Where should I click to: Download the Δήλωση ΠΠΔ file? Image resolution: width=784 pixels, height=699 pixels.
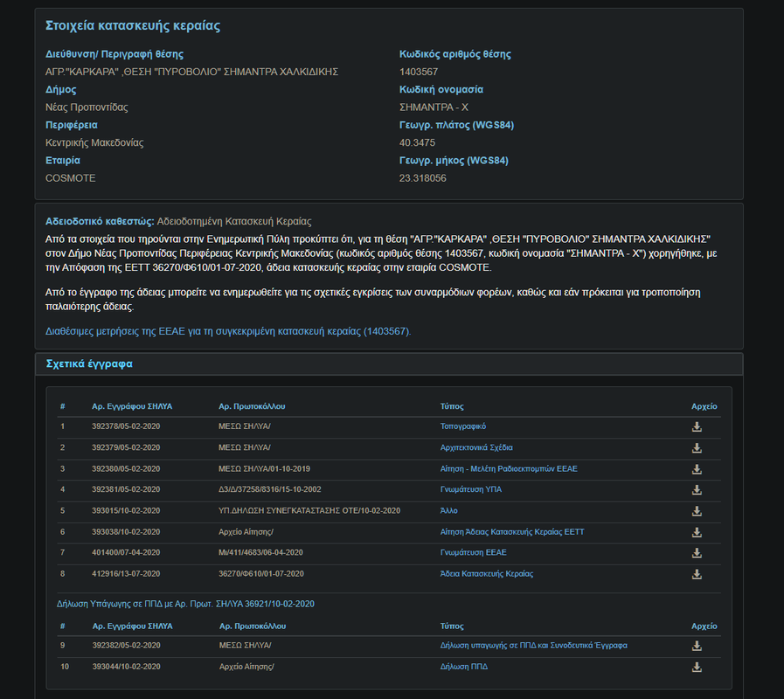pos(697,667)
